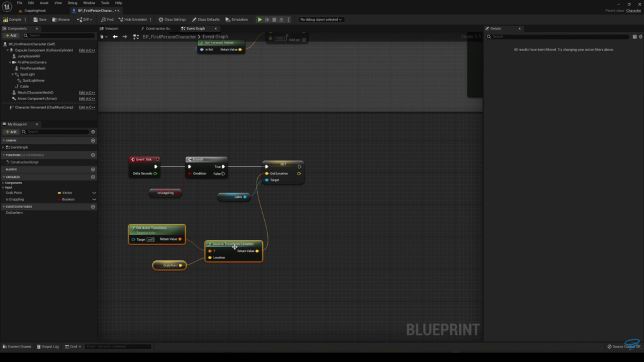Screen dimensions: 644x362
Task: Click Is Grappling Boolean type color pill
Action: 59,199
